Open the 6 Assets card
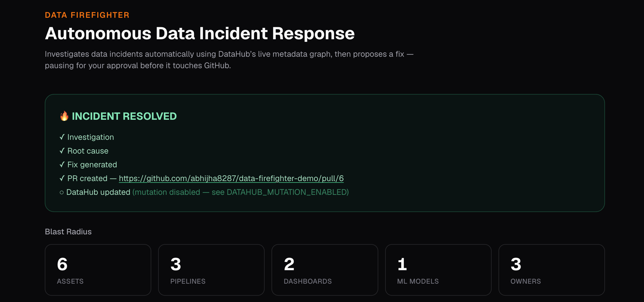The height and width of the screenshot is (302, 644). pyautogui.click(x=98, y=270)
